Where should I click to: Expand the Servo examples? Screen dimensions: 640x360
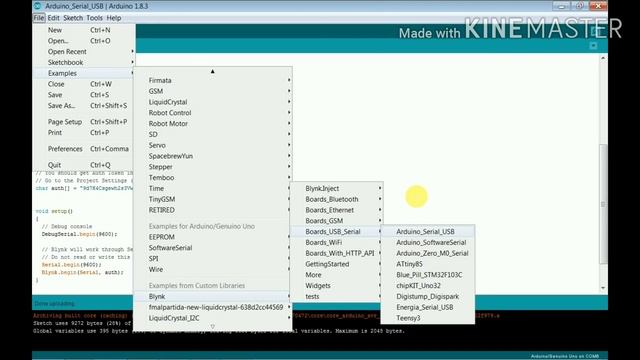(x=213, y=145)
